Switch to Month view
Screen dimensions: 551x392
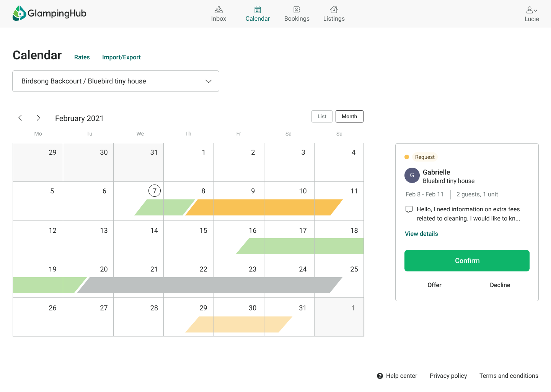[349, 116]
